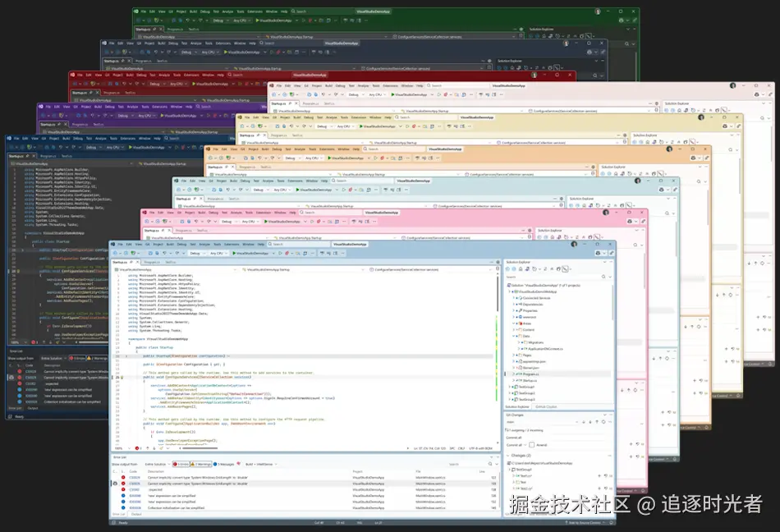This screenshot has height=532, width=780.
Task: Click the search magnifier in light-blue Solution Explorer
Action: [603, 277]
